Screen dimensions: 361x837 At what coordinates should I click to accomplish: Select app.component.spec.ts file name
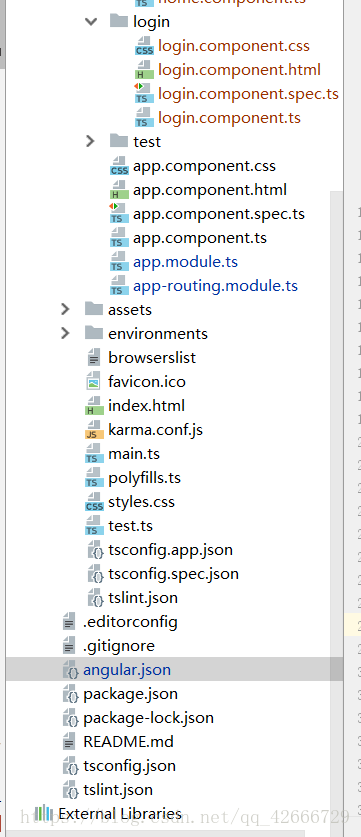(219, 214)
